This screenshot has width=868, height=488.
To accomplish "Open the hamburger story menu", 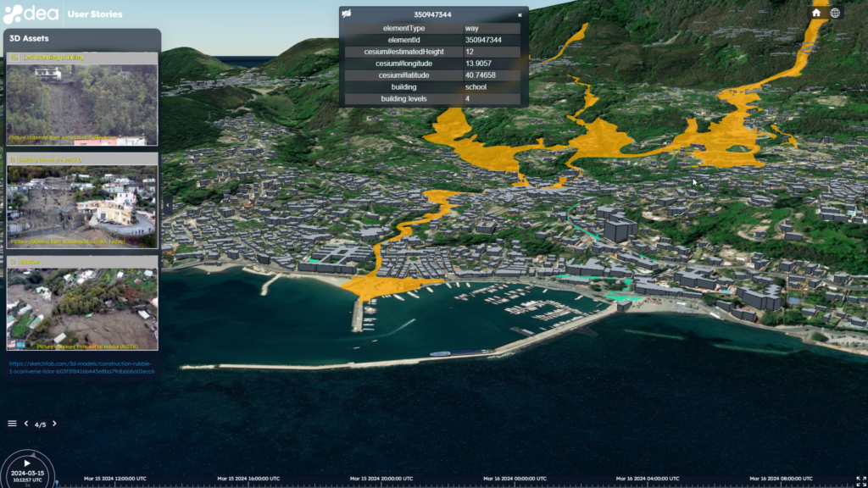I will click(x=12, y=423).
